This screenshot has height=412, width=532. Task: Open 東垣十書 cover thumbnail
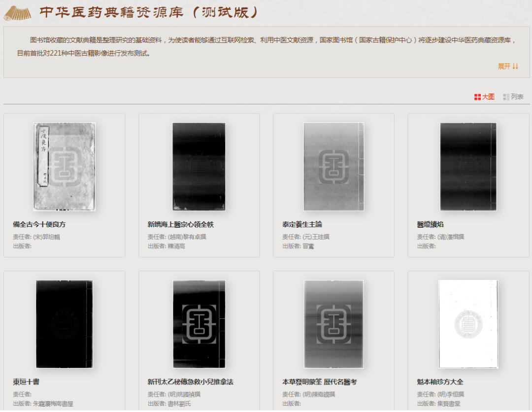[64, 324]
